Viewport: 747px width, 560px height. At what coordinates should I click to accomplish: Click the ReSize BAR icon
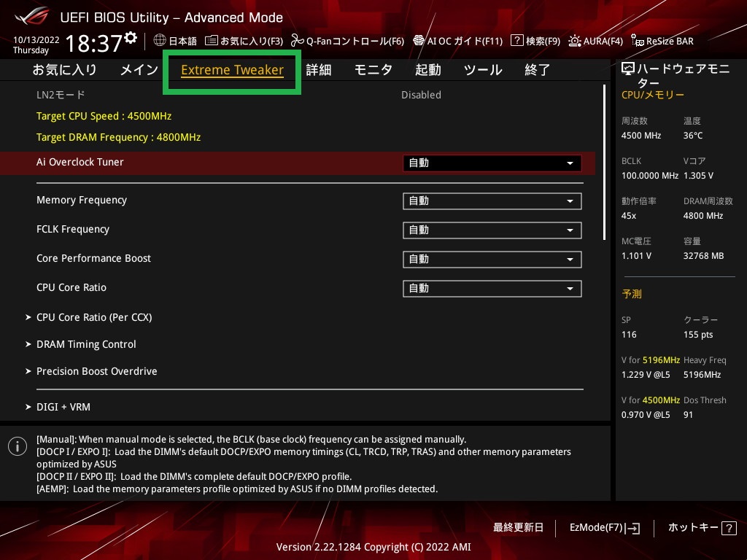tap(638, 41)
